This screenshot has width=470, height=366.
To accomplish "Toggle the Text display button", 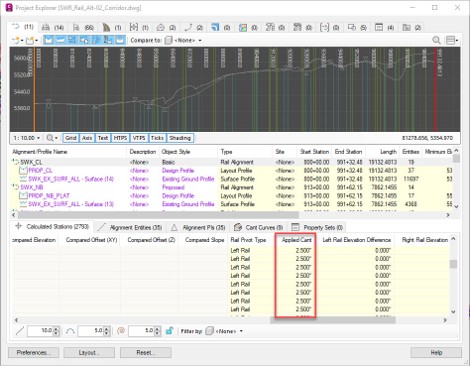I will click(103, 138).
